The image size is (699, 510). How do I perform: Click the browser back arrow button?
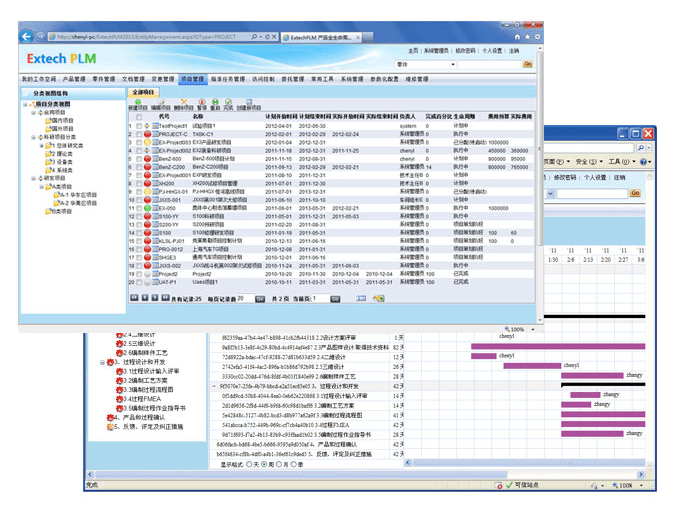click(27, 37)
